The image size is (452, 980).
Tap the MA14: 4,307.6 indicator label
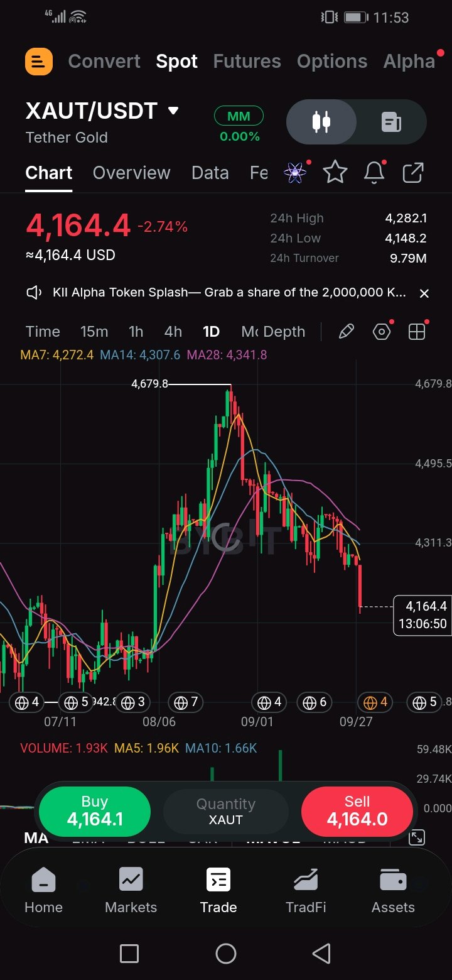pyautogui.click(x=140, y=355)
